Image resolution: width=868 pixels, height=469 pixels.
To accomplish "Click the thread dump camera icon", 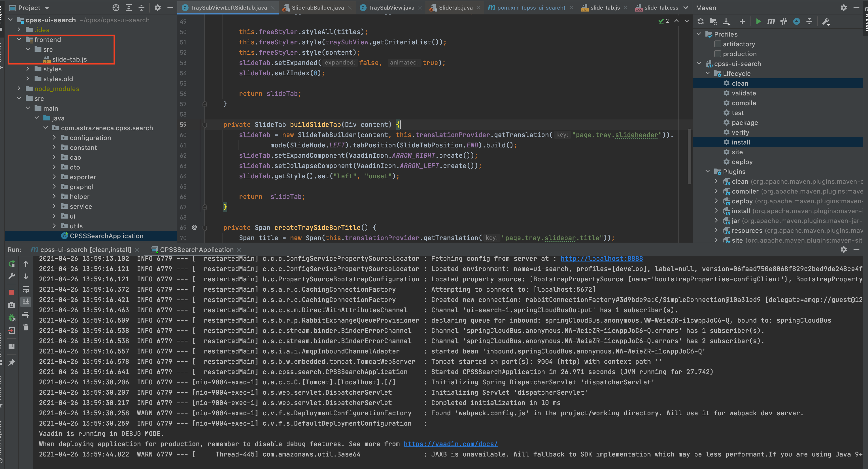I will (12, 305).
